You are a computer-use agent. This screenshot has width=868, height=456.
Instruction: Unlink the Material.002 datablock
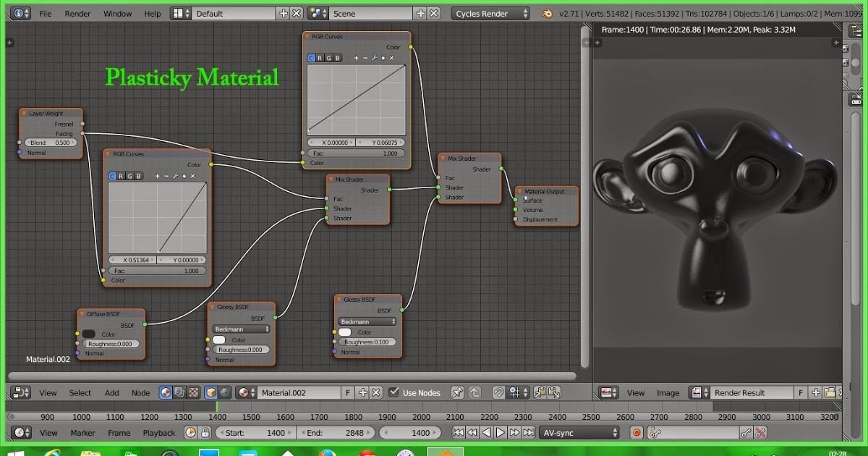[x=376, y=392]
